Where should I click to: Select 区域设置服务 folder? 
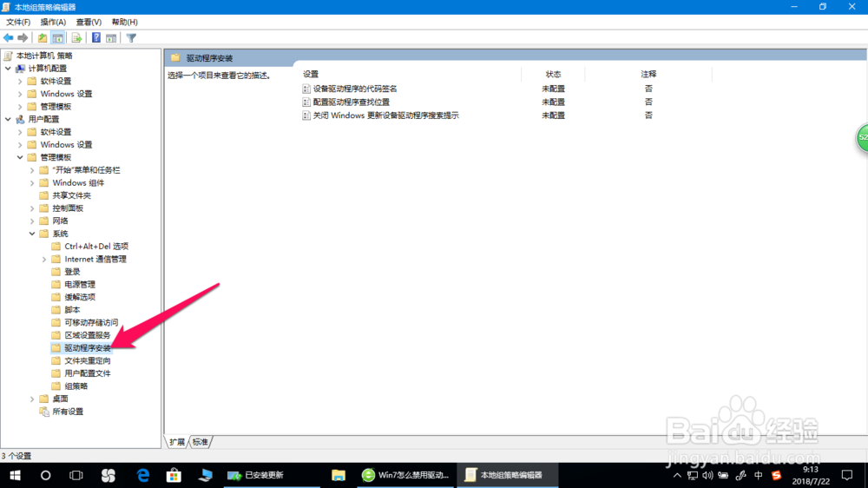(88, 335)
